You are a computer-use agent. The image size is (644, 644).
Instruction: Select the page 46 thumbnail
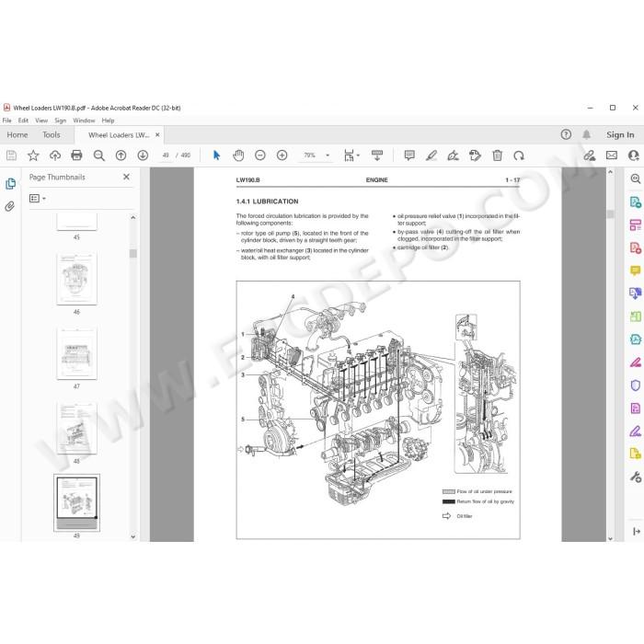coord(76,280)
